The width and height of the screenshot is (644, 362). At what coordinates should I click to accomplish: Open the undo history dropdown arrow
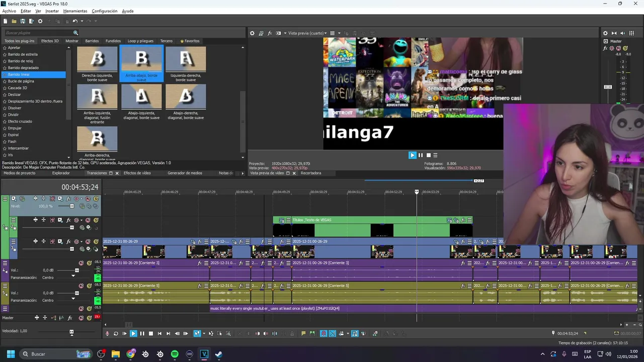[82, 21]
